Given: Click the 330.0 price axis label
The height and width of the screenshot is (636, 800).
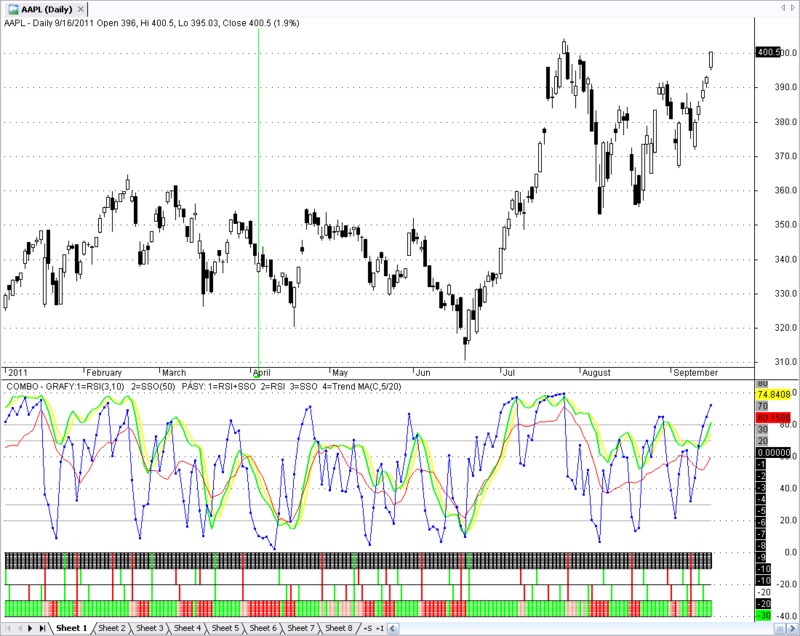Looking at the screenshot, I should coord(786,293).
